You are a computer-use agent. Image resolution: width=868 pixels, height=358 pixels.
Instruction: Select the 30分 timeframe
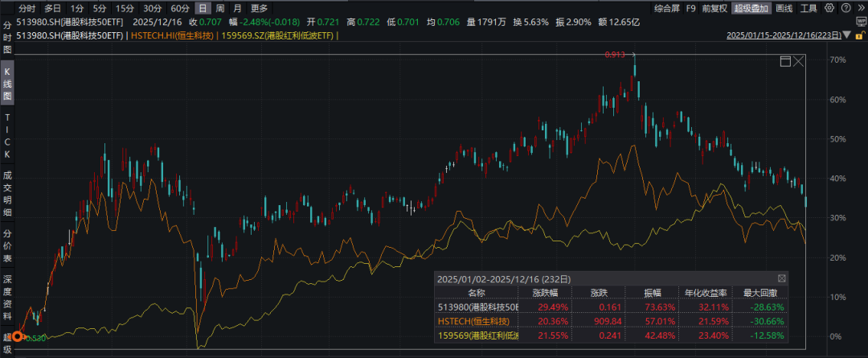[x=152, y=8]
